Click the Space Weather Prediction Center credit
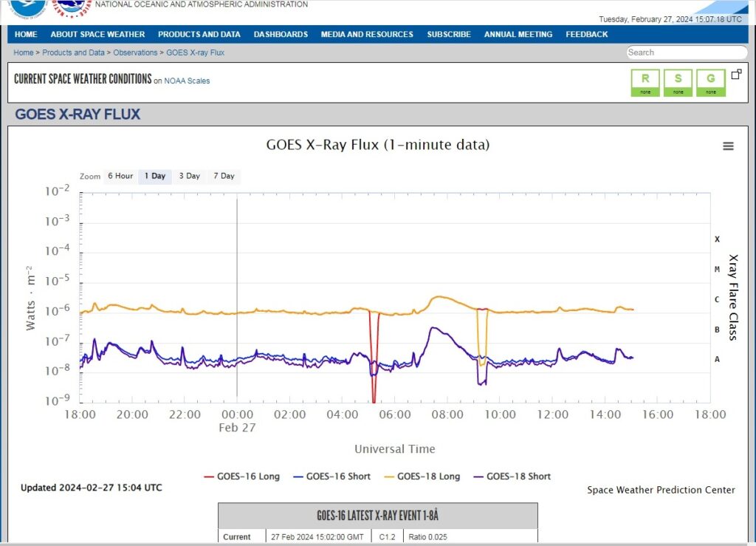The width and height of the screenshot is (756, 546). (x=661, y=490)
